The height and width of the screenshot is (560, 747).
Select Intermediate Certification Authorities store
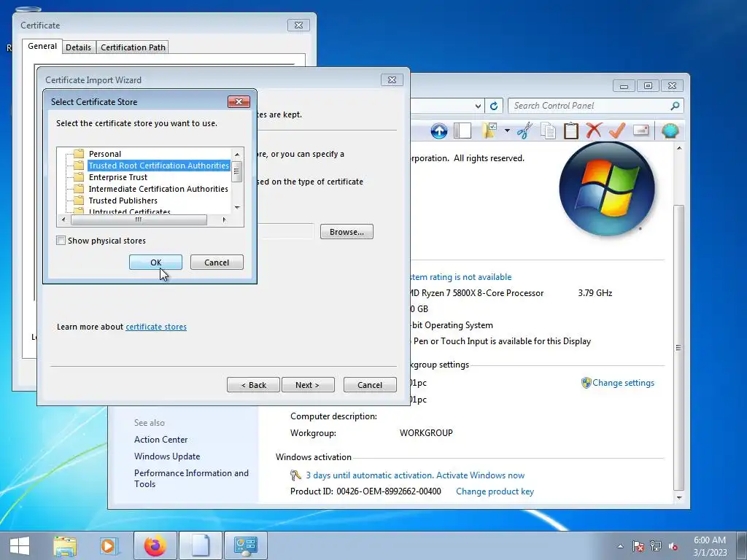(x=158, y=189)
